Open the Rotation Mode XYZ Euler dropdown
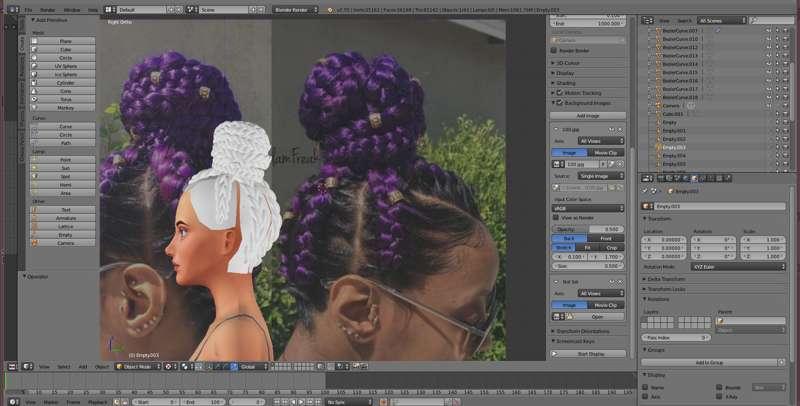The height and width of the screenshot is (406, 800). point(738,266)
